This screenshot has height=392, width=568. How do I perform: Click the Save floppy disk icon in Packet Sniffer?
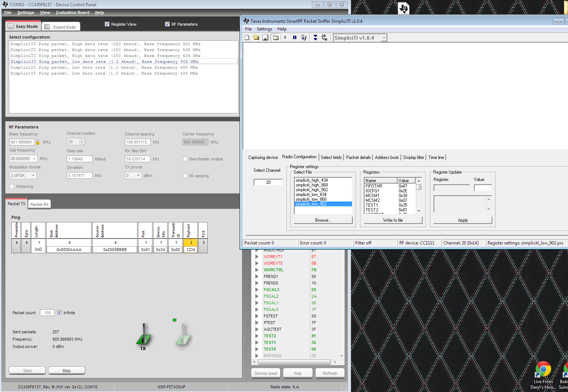click(265, 37)
